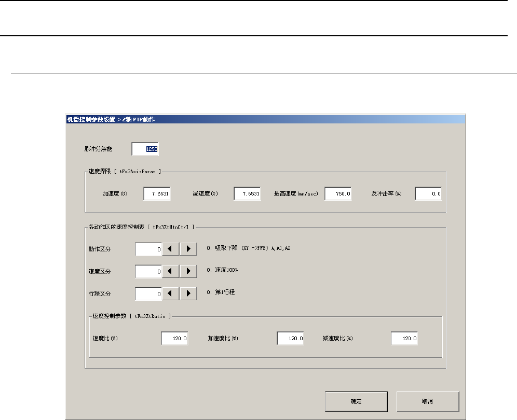The height and width of the screenshot is (420, 517).
Task: Click the 行程区分 number field
Action: [x=148, y=293]
